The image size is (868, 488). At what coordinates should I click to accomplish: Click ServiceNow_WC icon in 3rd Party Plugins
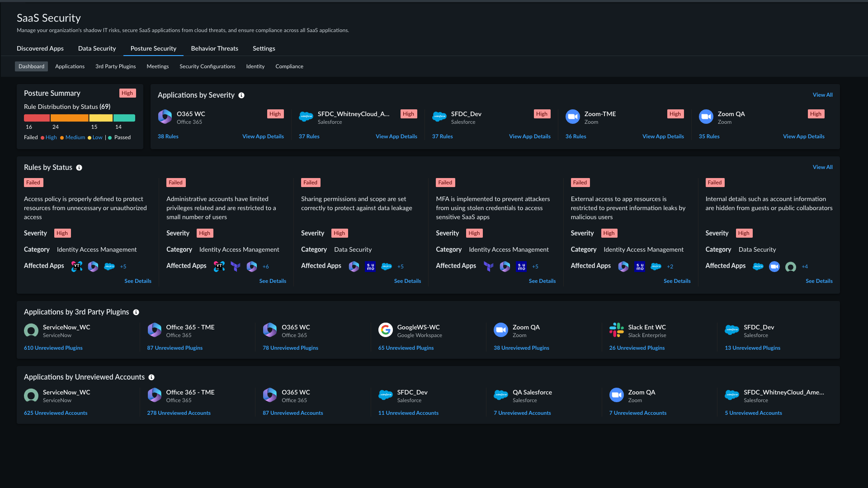(x=31, y=330)
